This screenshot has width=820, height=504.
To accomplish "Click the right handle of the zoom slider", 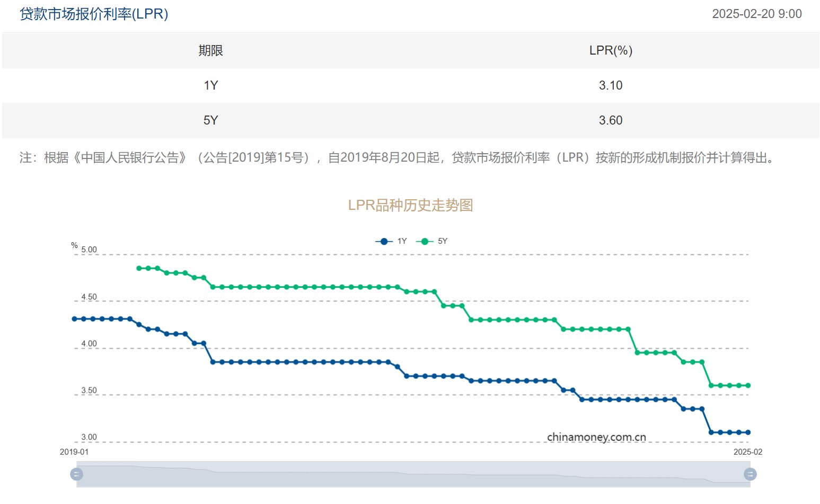I will click(750, 474).
